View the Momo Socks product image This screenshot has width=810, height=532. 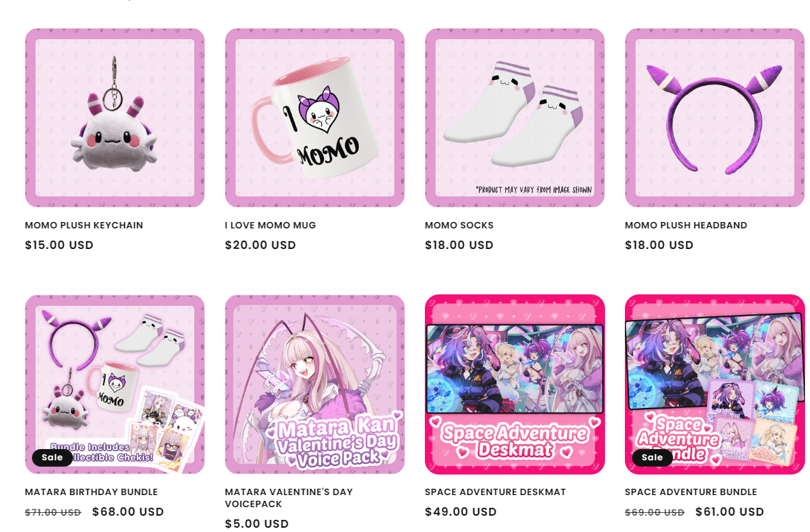click(x=514, y=118)
